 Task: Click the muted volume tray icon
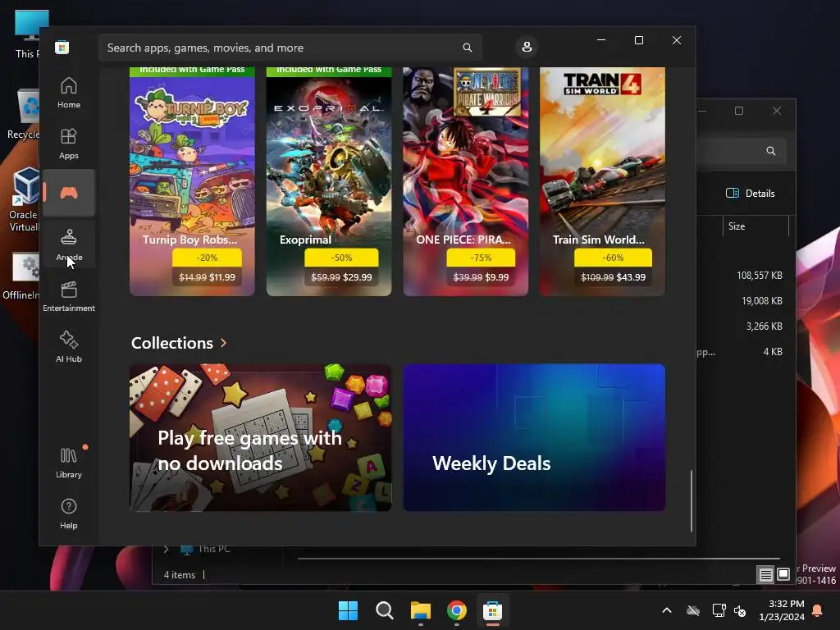coord(740,610)
